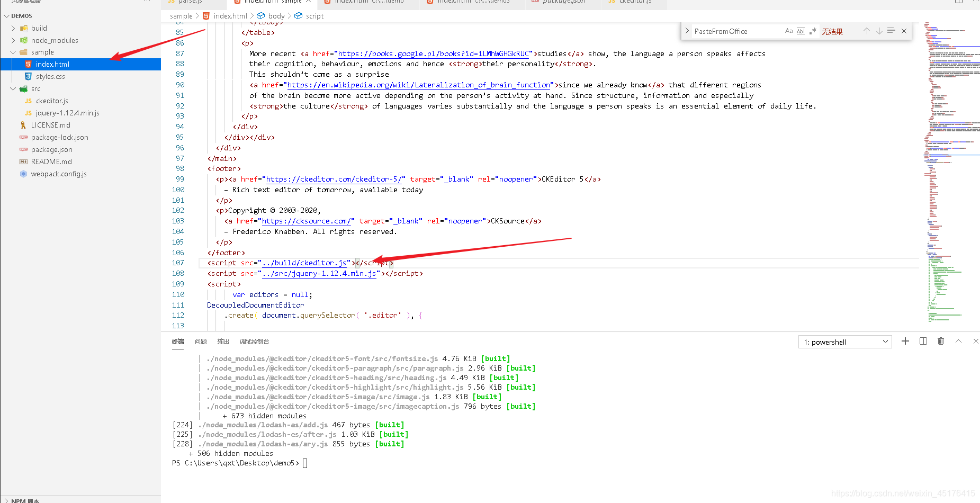The image size is (980, 503).
Task: Click line number 107 in gutter
Action: 178,263
